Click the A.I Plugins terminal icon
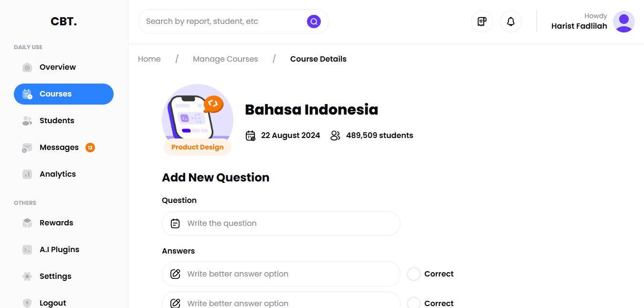Image resolution: width=644 pixels, height=308 pixels. tap(27, 250)
